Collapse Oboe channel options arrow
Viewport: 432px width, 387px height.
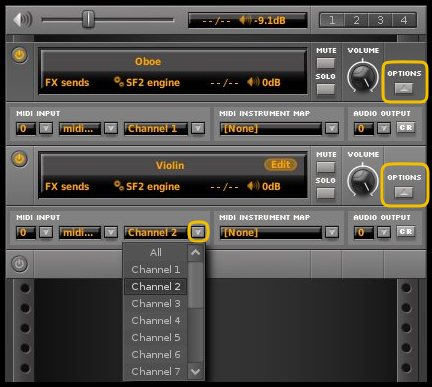(404, 88)
